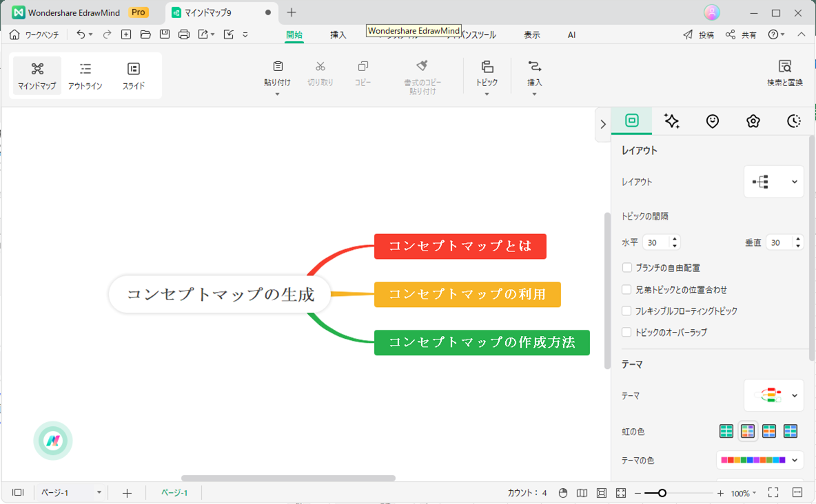Select the AI ribbon tab
This screenshot has width=816, height=504.
tap(571, 35)
